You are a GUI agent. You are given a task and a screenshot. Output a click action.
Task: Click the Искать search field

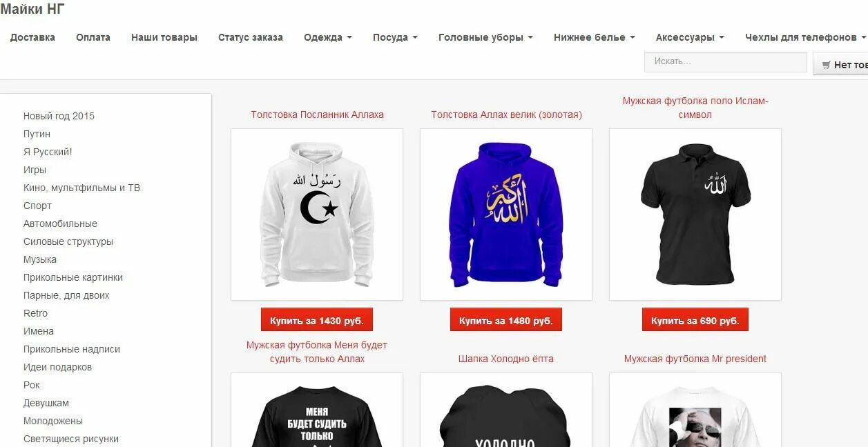726,61
